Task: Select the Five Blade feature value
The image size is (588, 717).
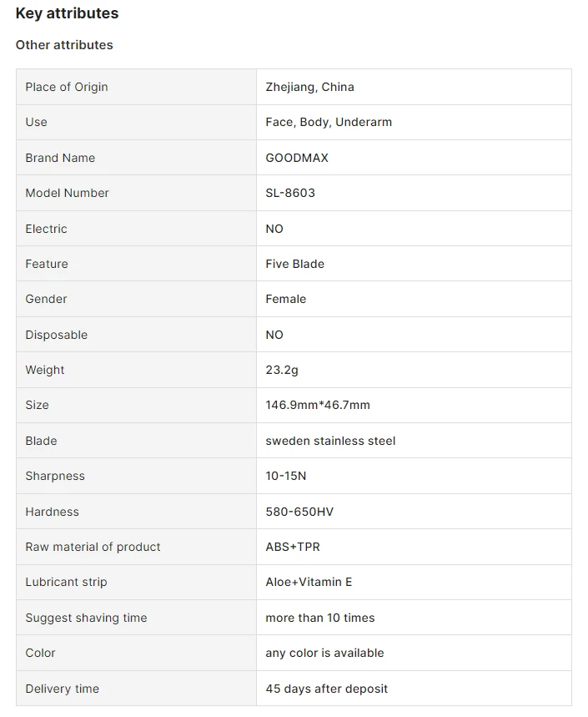Action: click(295, 264)
